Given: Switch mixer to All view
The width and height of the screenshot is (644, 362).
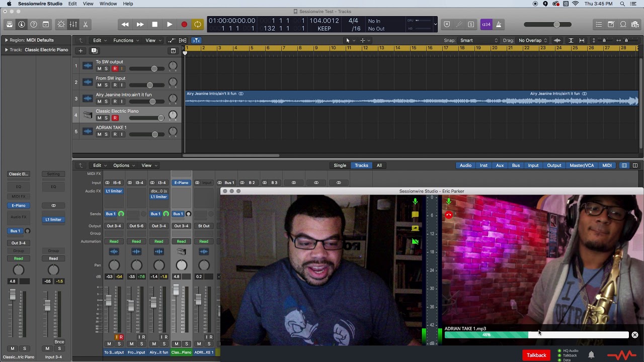Looking at the screenshot, I should point(379,165).
